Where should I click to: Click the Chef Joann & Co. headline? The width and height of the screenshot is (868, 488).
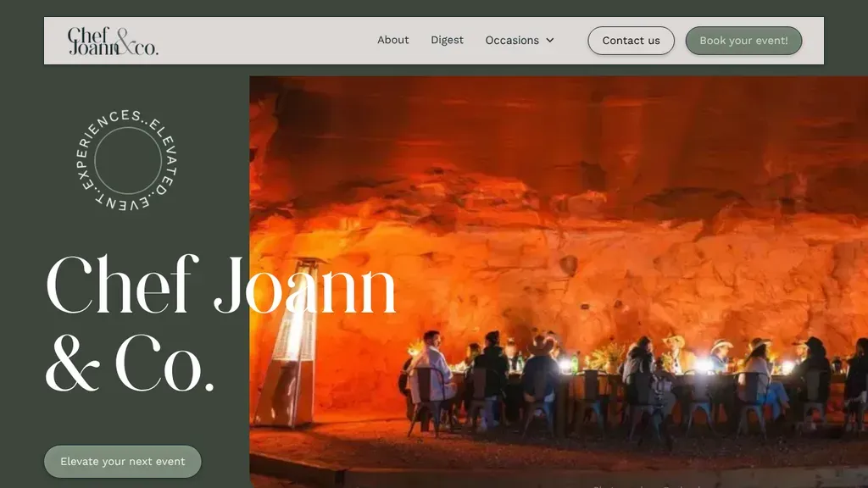[x=221, y=323]
